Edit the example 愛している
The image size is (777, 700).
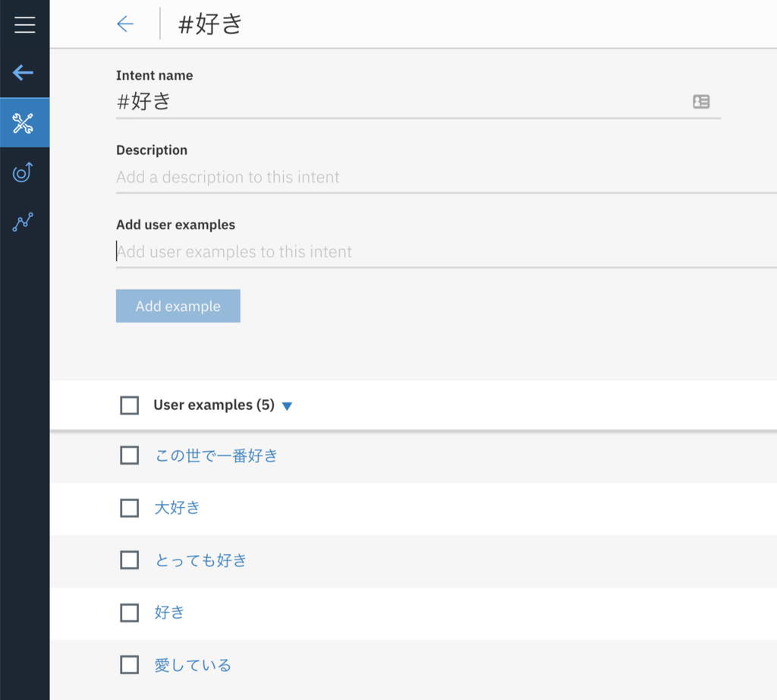pos(193,665)
